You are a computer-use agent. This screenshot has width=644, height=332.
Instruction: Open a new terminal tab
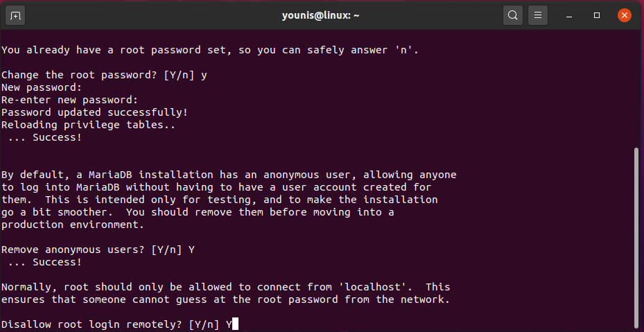click(15, 15)
